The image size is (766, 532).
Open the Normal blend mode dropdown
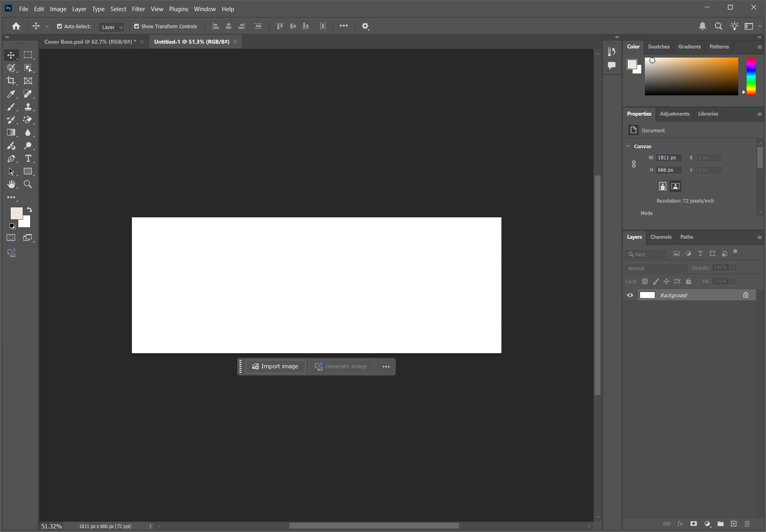656,268
